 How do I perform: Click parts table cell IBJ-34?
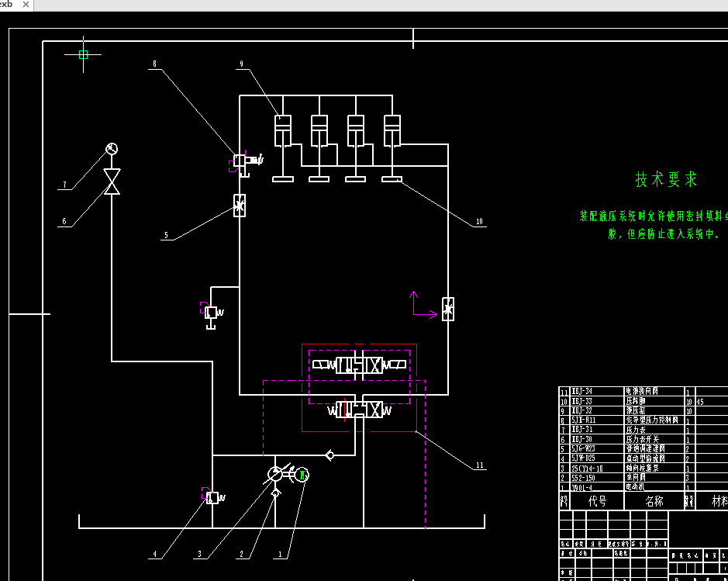[597, 392]
